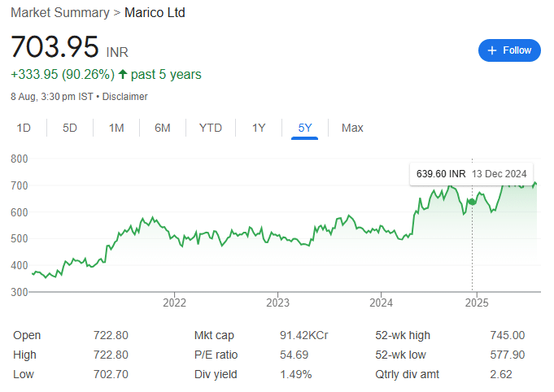The image size is (554, 392).
Task: Switch to the 5D time range tab
Action: [x=70, y=128]
